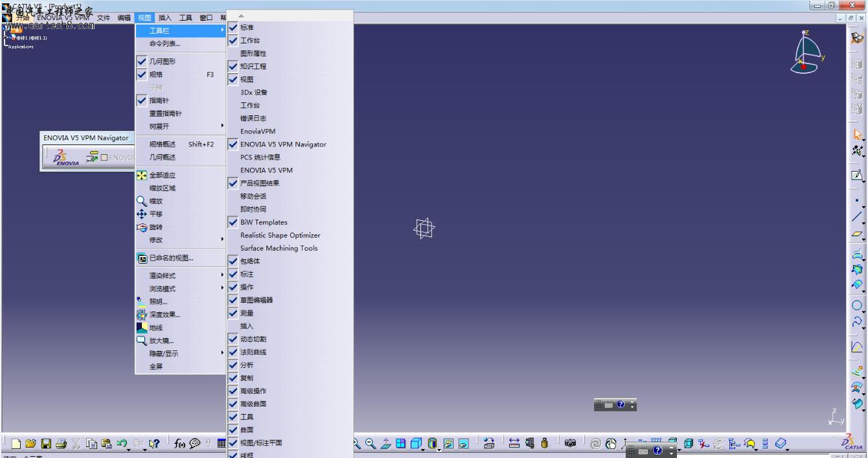Click the Save icon in bottom toolbar
The width and height of the screenshot is (868, 458).
click(46, 444)
